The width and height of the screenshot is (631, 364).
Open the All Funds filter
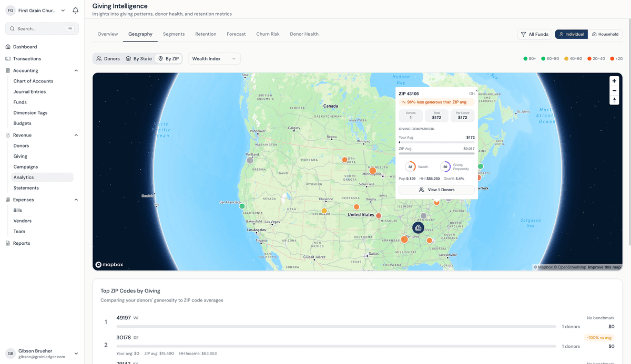534,34
